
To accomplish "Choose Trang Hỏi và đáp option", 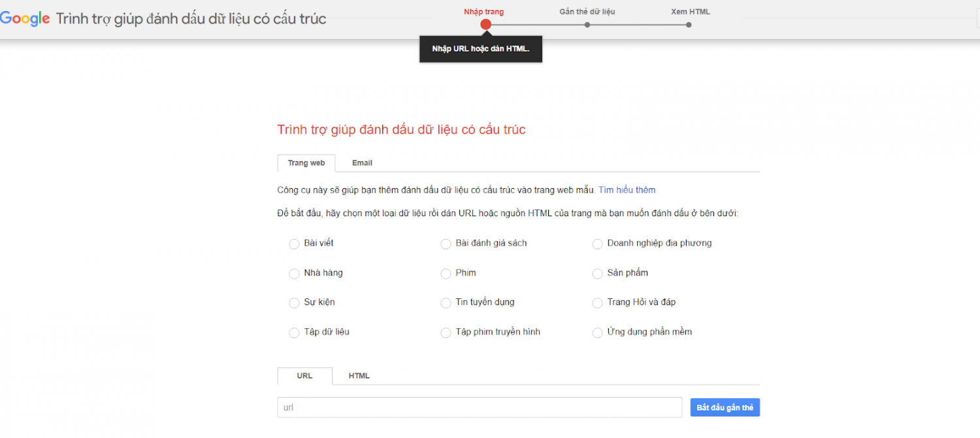I will click(x=597, y=303).
